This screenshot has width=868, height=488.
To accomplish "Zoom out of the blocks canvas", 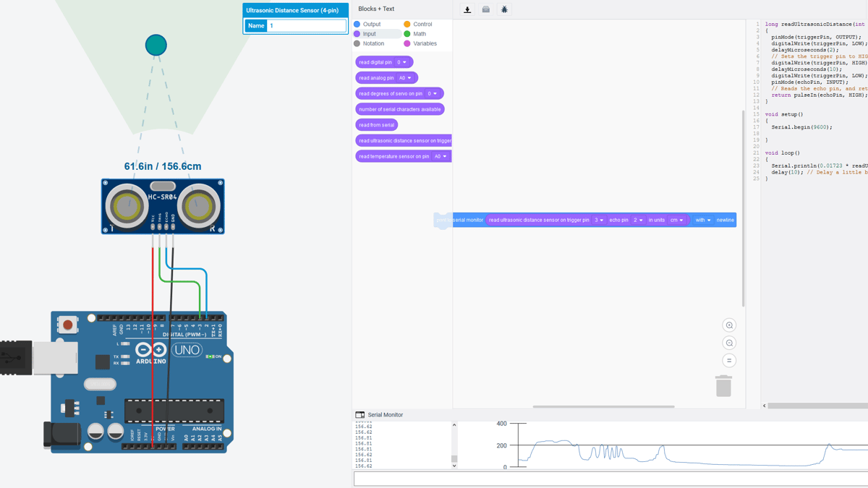I will pos(728,342).
